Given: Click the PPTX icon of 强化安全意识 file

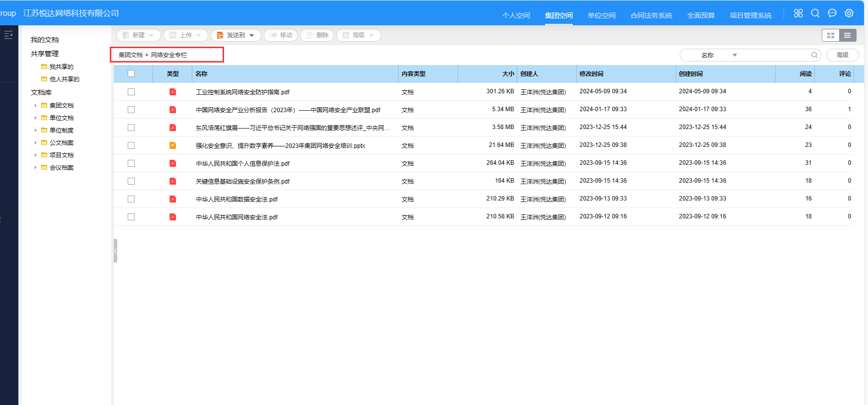Looking at the screenshot, I should 172,145.
